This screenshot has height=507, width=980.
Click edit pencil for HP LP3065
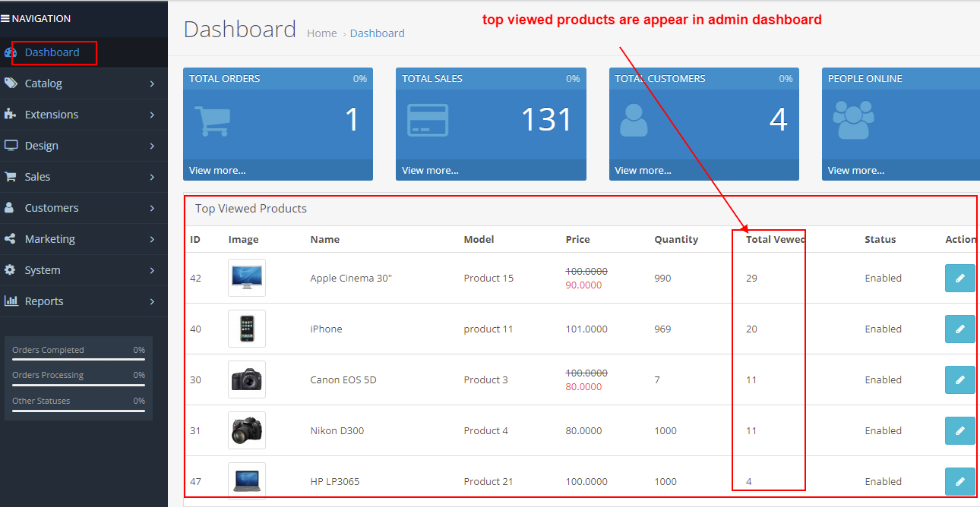(959, 481)
